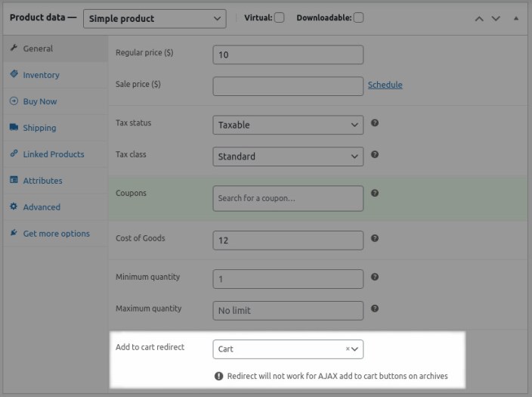Click the Regular price input field
Image resolution: width=532 pixels, height=397 pixels.
[288, 54]
